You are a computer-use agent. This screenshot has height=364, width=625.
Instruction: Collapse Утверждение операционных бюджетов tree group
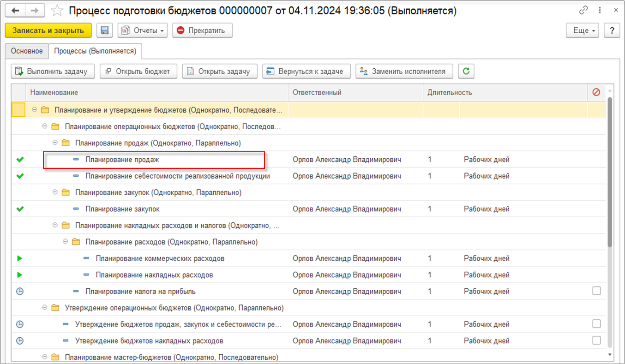45,308
